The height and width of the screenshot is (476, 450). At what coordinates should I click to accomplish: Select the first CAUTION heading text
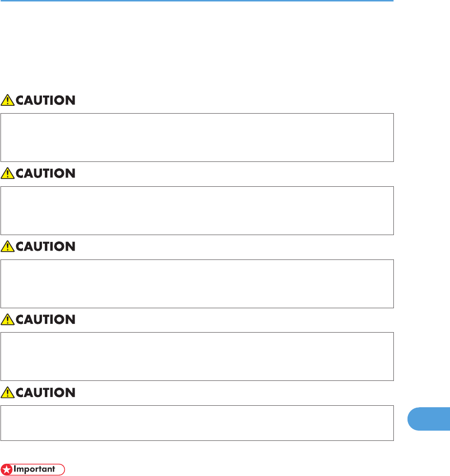[x=45, y=101]
